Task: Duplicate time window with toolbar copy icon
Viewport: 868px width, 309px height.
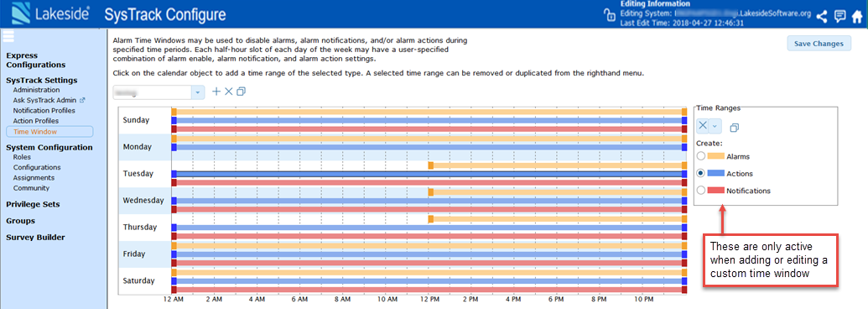Action: (x=240, y=92)
